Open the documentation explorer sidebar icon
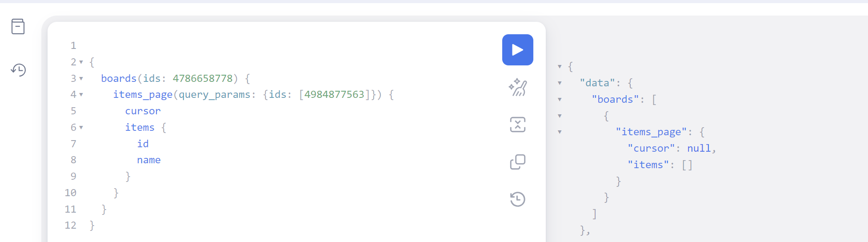Image resolution: width=868 pixels, height=242 pixels. click(18, 27)
